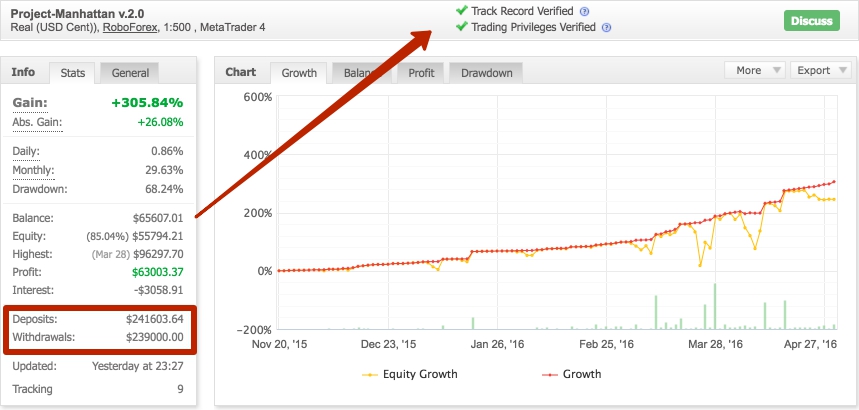Image resolution: width=859 pixels, height=410 pixels.
Task: Select the Growth chart tab
Action: click(299, 73)
